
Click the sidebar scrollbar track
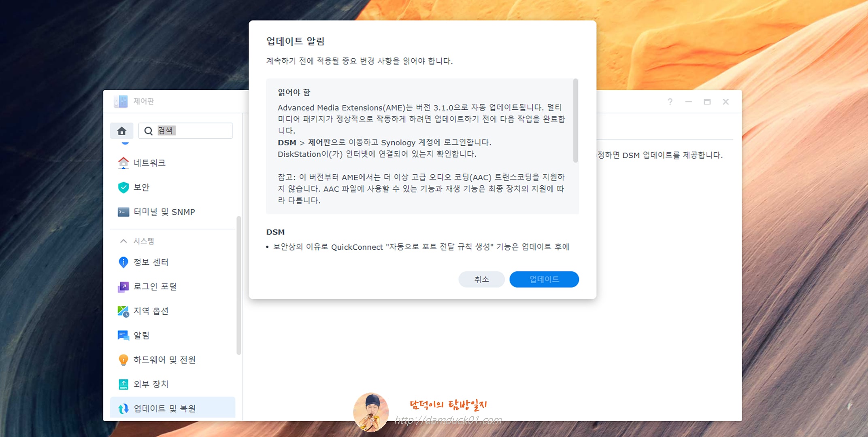click(239, 283)
